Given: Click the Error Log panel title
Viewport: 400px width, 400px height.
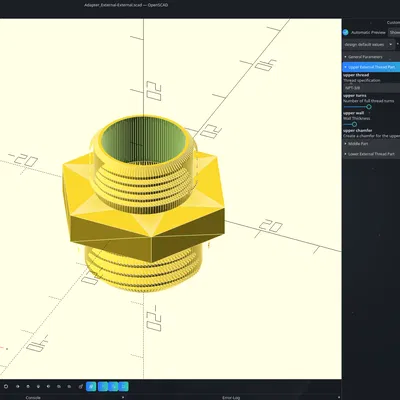Looking at the screenshot, I should [x=231, y=398].
